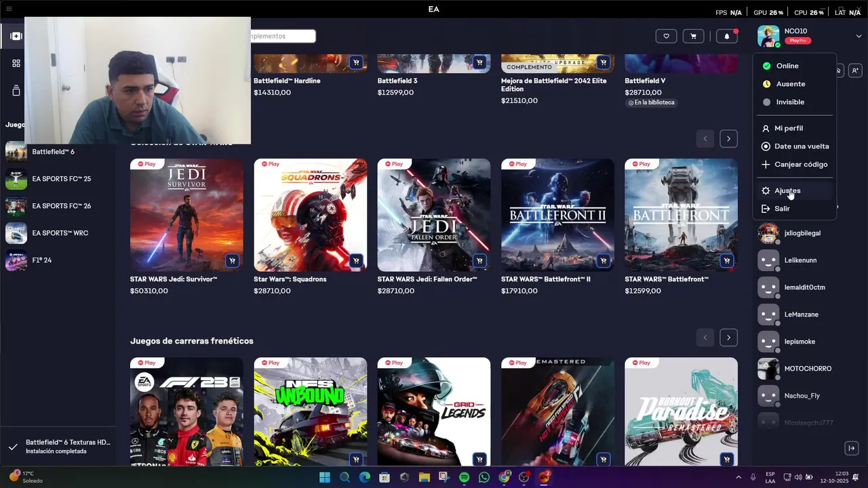This screenshot has height=488, width=868.
Task: Open Battlefield 6 Texturas HD install notification
Action: click(58, 447)
